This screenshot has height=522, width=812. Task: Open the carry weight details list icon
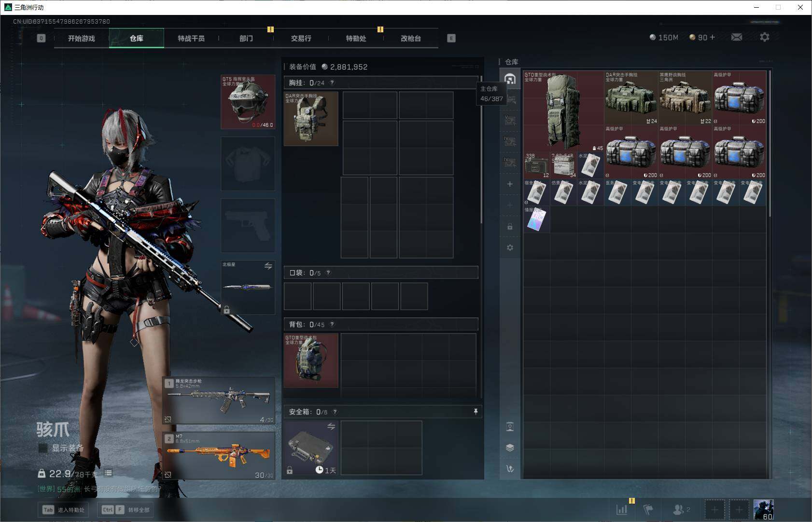point(108,473)
